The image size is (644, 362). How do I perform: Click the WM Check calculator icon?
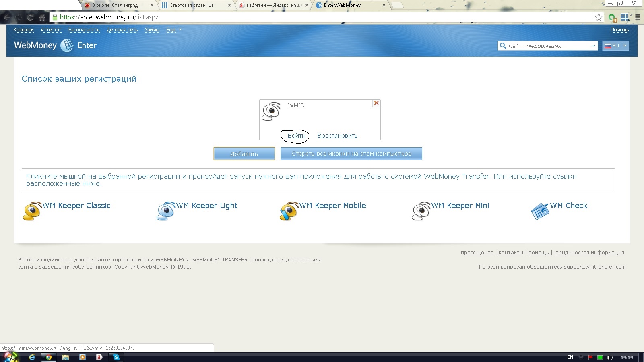[540, 211]
